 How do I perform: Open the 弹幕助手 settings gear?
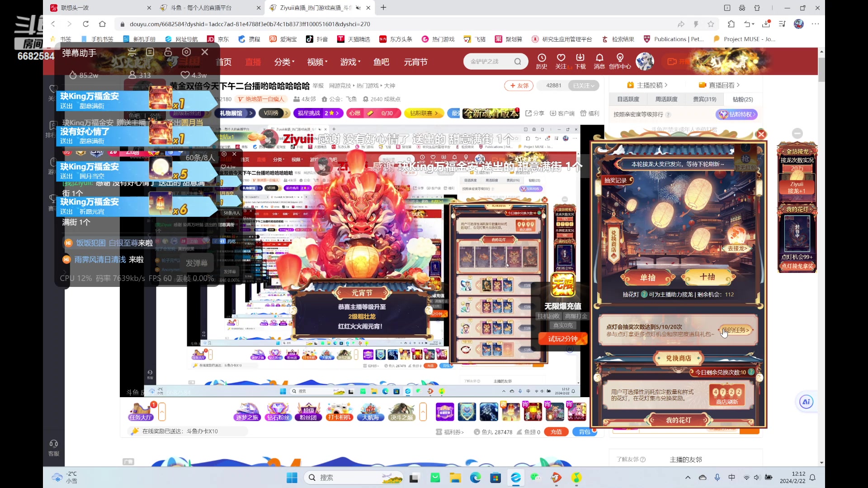186,52
